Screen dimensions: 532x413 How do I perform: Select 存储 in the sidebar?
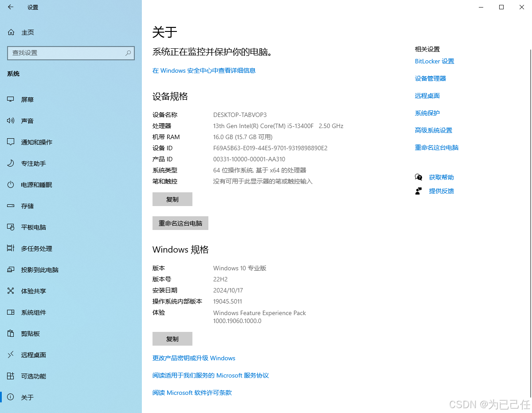(x=71, y=206)
